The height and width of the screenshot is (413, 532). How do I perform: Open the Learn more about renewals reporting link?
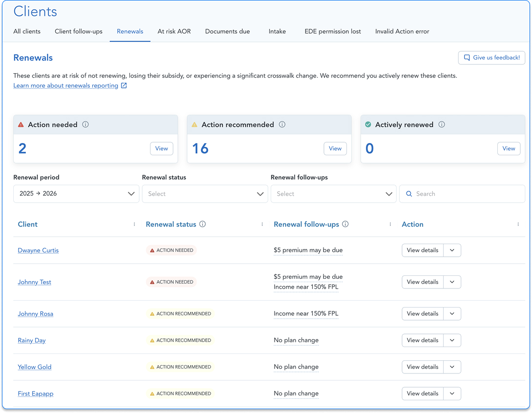point(65,85)
